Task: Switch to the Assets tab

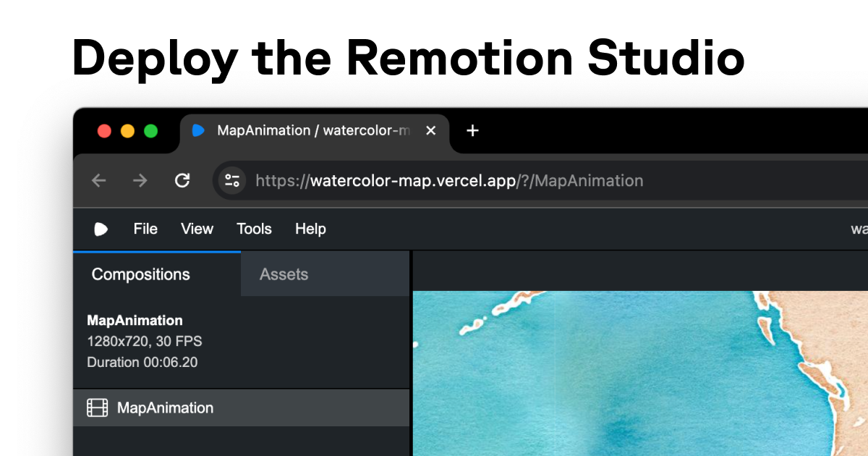Action: click(284, 275)
